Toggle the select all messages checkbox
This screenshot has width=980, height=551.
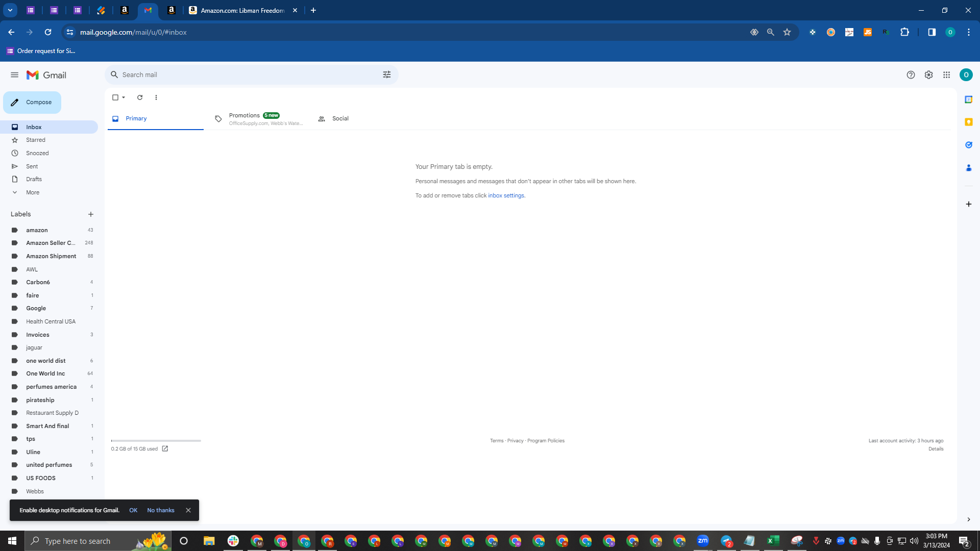115,97
